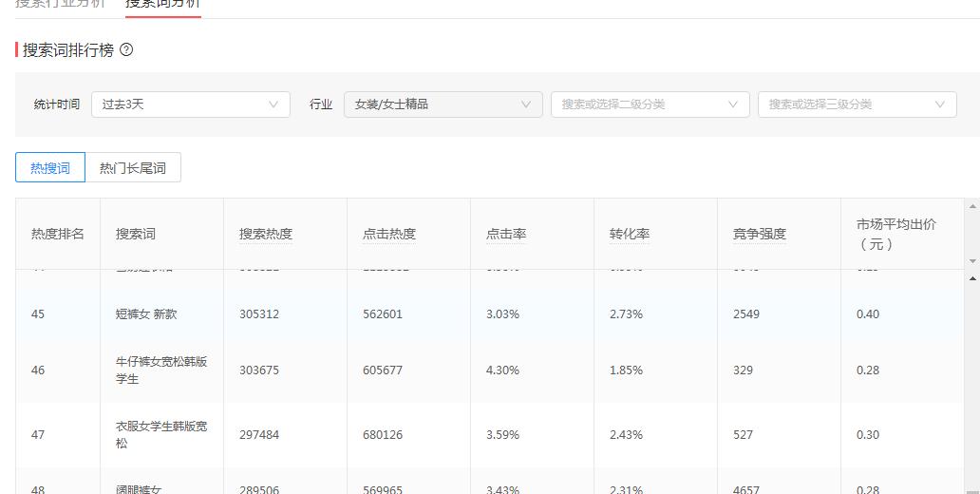Open the 搜索或选择三级分类 dropdown

click(x=857, y=104)
